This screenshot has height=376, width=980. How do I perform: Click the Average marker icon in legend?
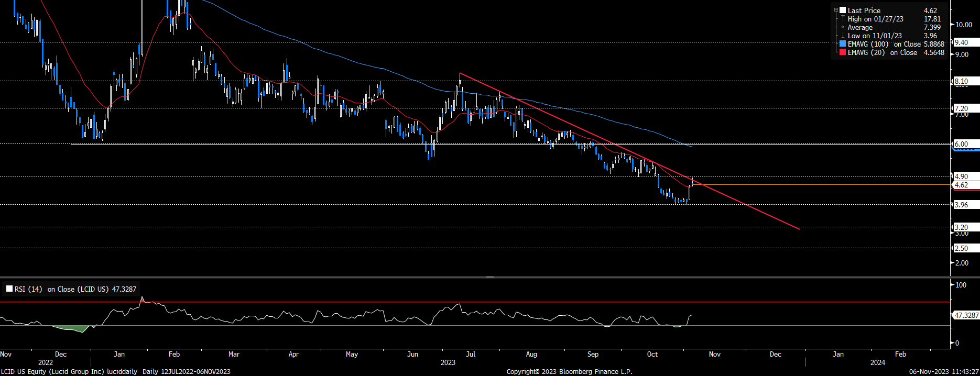843,27
